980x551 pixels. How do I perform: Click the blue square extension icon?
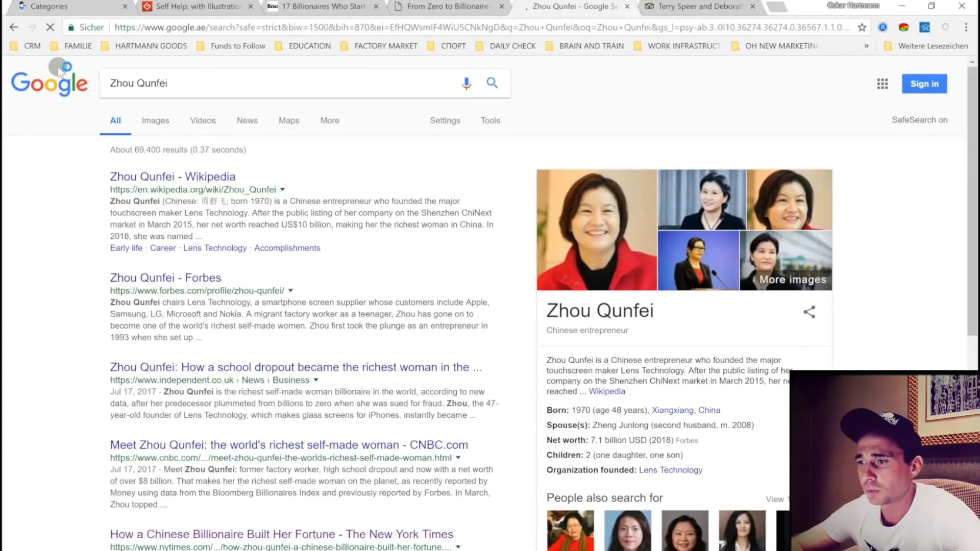924,28
